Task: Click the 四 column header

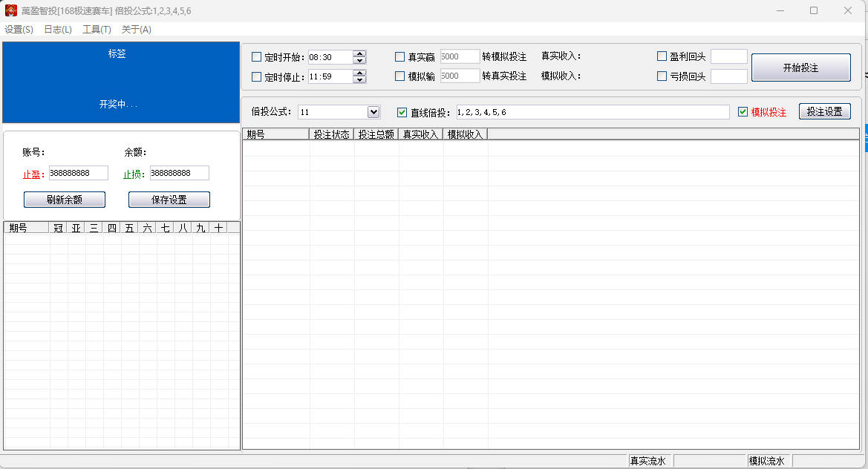Action: pos(111,227)
